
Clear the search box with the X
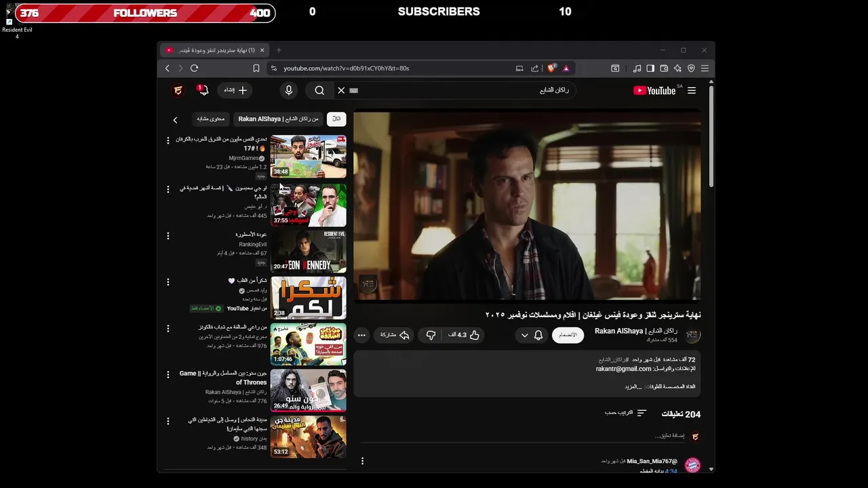(x=341, y=90)
